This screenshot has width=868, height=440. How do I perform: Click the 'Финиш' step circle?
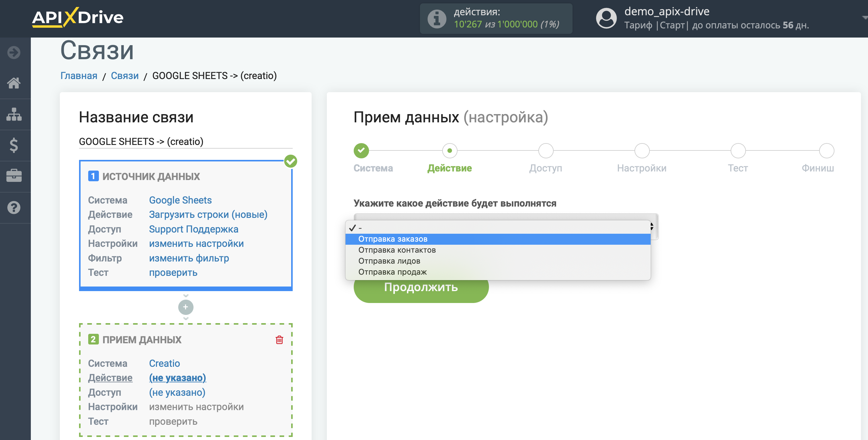tap(826, 151)
